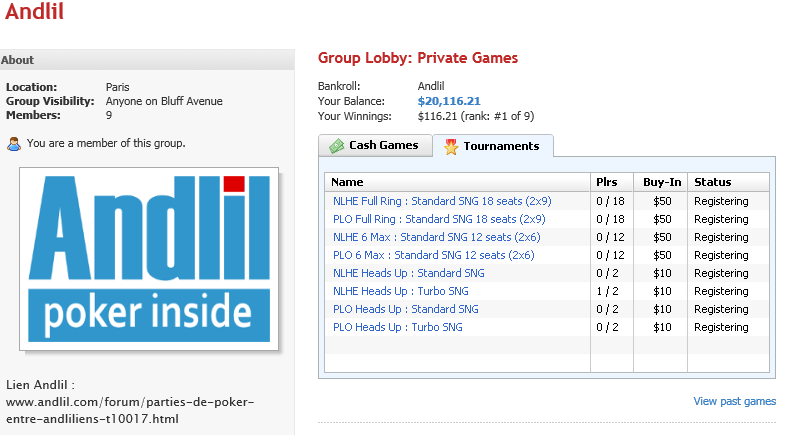Click the star medal Tournaments icon
Screen dimensions: 789x435
pos(451,147)
